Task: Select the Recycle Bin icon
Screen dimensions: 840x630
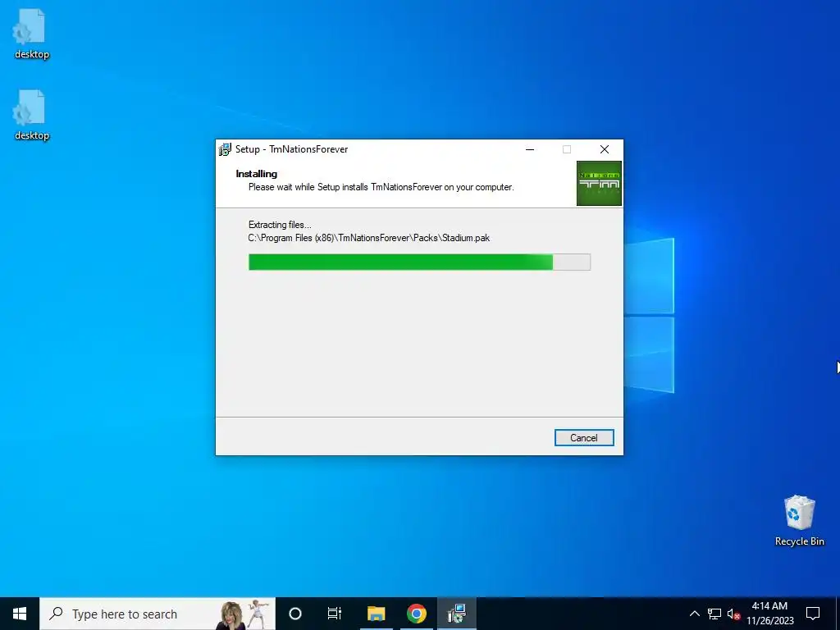Action: [799, 521]
